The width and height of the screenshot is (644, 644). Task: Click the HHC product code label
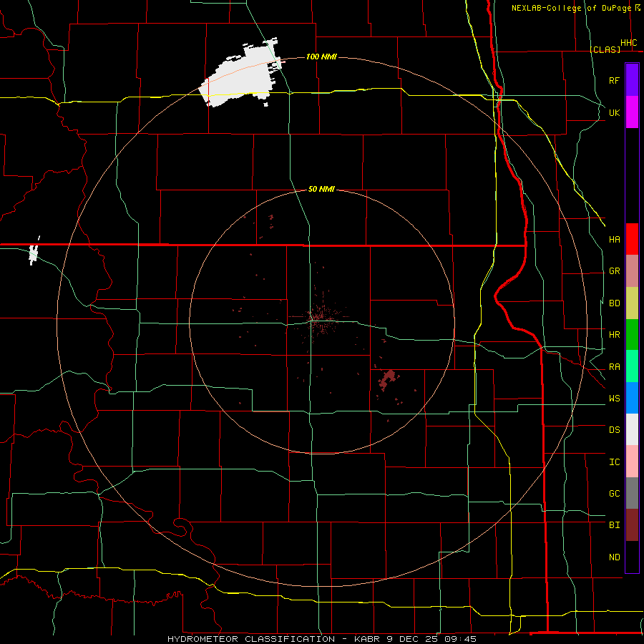click(629, 43)
